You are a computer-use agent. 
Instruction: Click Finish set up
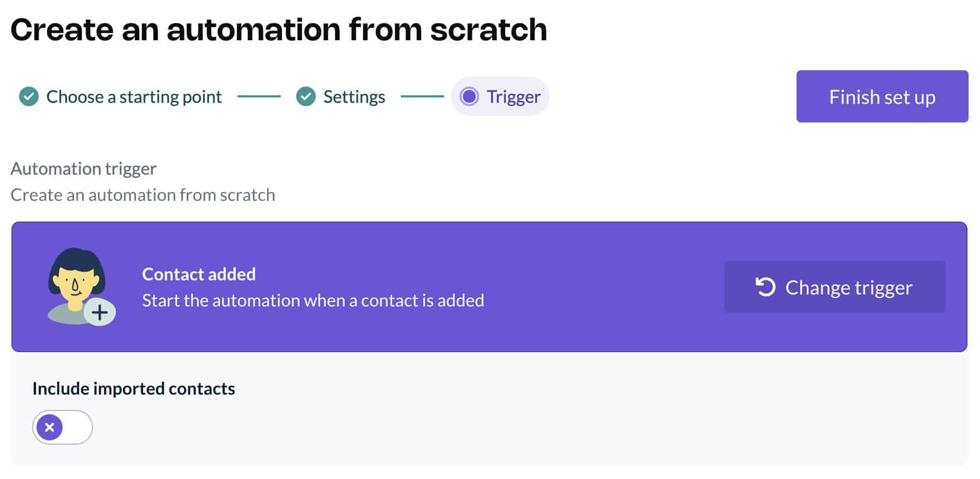click(x=882, y=96)
